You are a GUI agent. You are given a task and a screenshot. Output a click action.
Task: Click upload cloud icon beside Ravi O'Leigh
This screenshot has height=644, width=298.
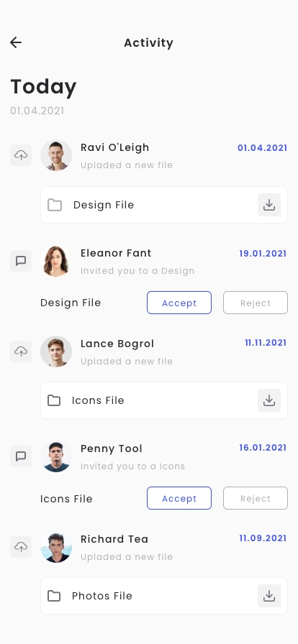pos(21,155)
